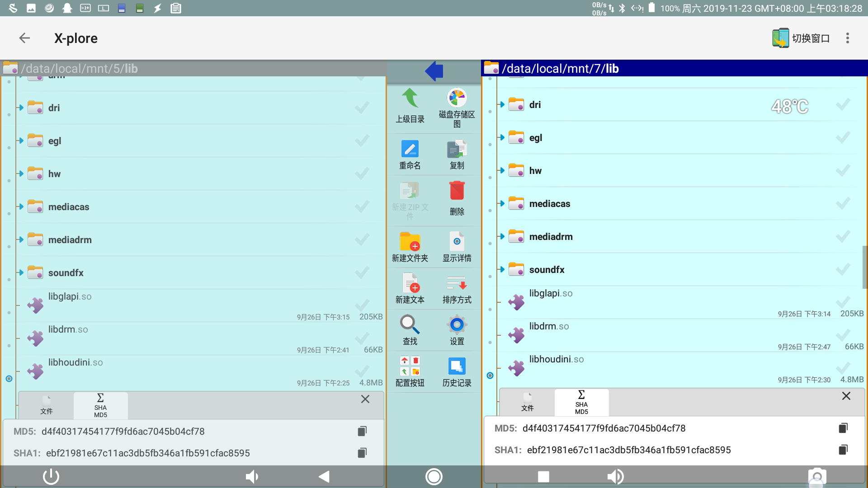868x488 pixels.
Task: Open the three-dot overflow menu
Action: (x=848, y=38)
